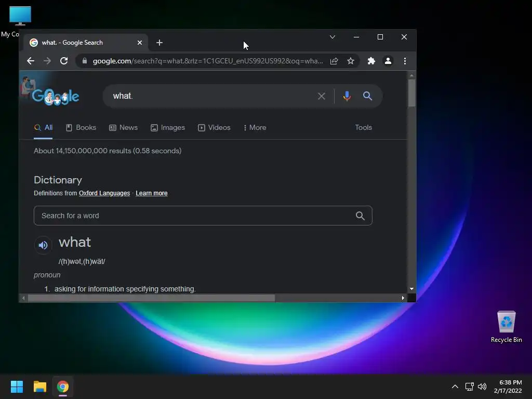Click the scrollbar down arrow
Image resolution: width=532 pixels, height=399 pixels.
[x=411, y=289]
